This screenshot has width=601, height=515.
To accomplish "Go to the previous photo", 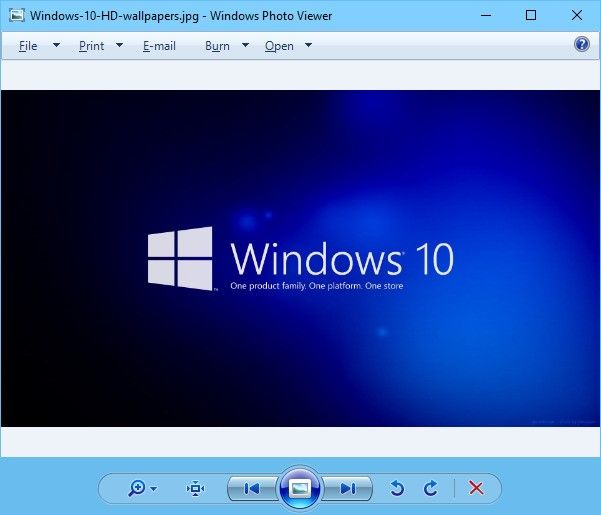I will [252, 489].
